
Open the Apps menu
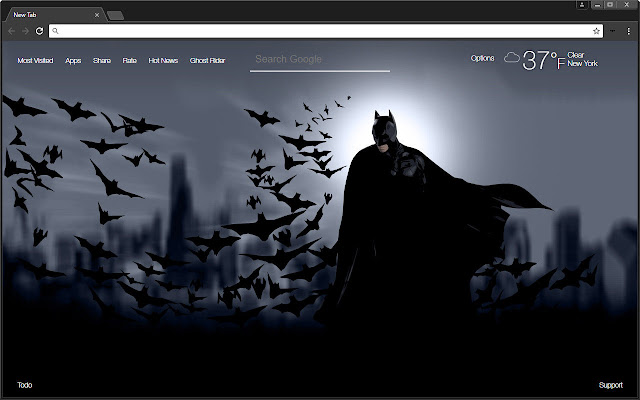tap(73, 60)
